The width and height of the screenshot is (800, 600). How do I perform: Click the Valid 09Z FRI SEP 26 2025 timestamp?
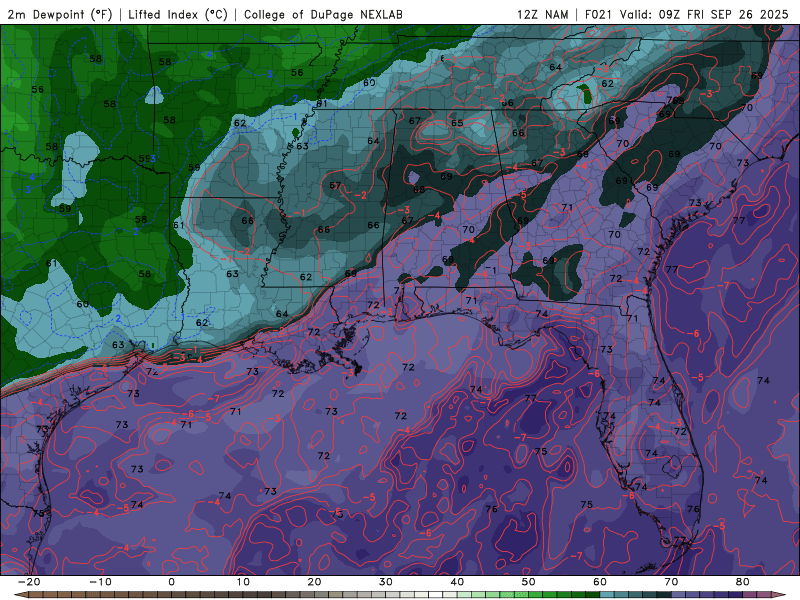click(x=704, y=14)
